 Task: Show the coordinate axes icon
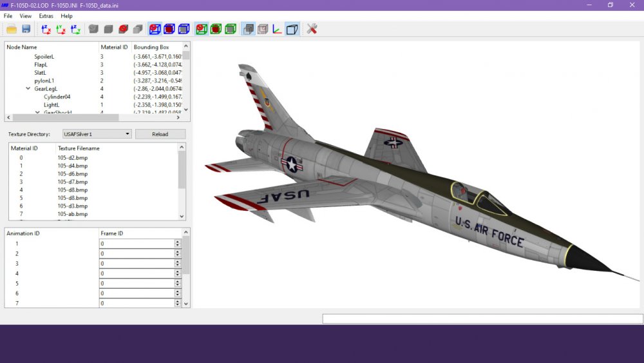tap(277, 29)
